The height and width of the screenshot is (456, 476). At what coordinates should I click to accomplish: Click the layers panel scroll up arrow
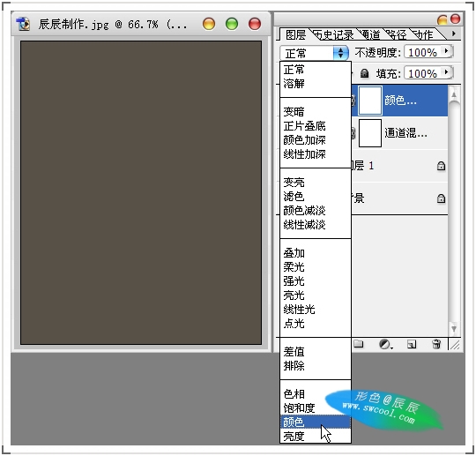[x=454, y=94]
